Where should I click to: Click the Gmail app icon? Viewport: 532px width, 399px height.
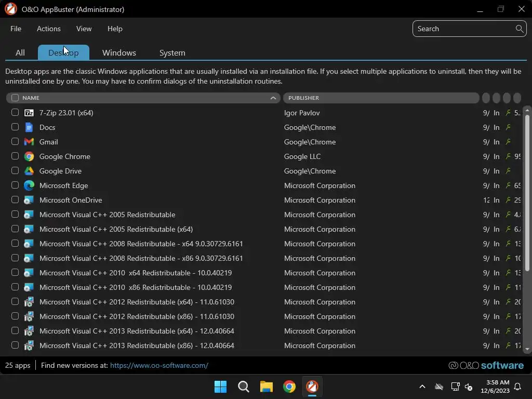[29, 142]
